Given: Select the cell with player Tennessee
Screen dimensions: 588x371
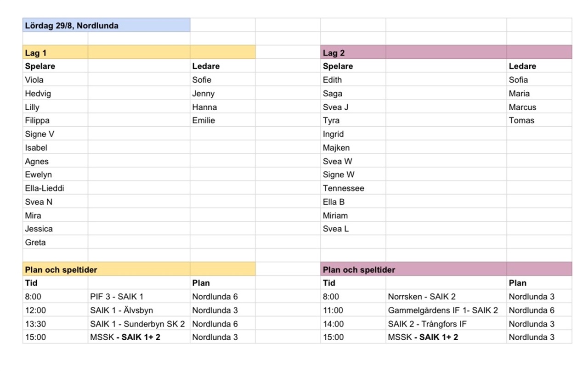Looking at the screenshot, I should click(x=353, y=188).
